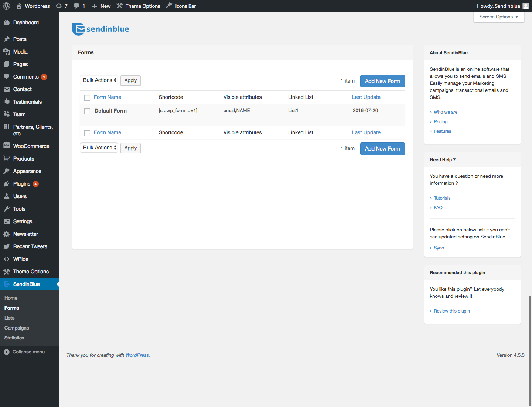The height and width of the screenshot is (407, 532).
Task: Open the Features link
Action: pos(443,131)
